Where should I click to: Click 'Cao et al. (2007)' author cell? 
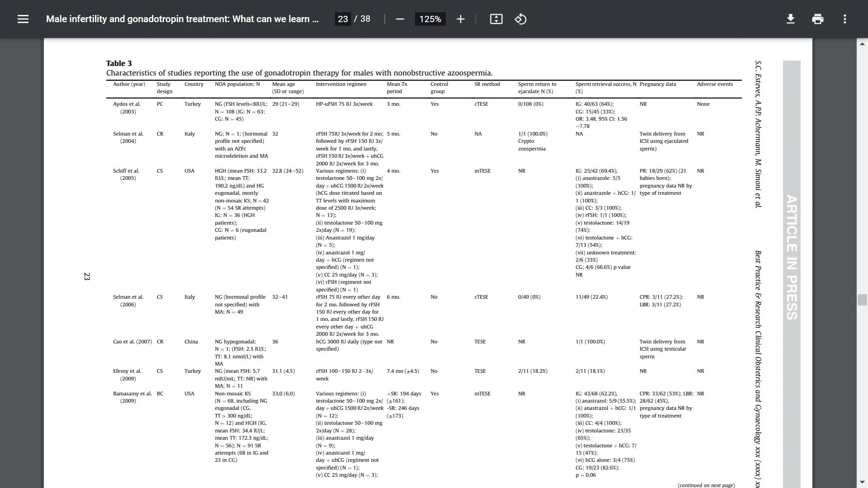coord(132,342)
